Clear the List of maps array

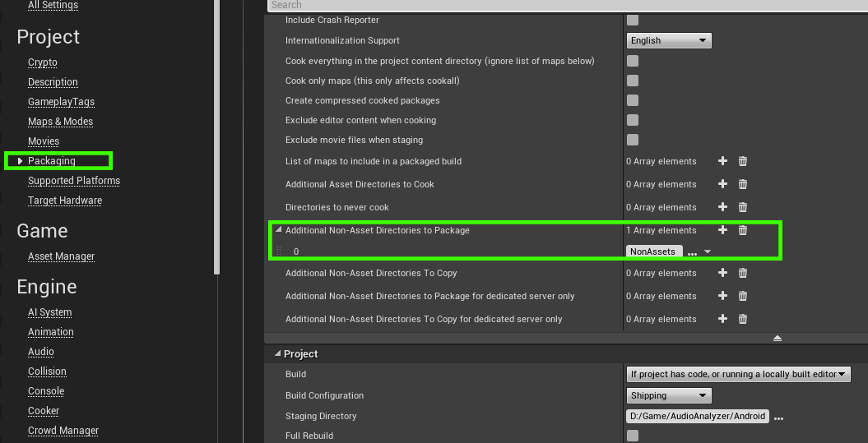tap(742, 161)
